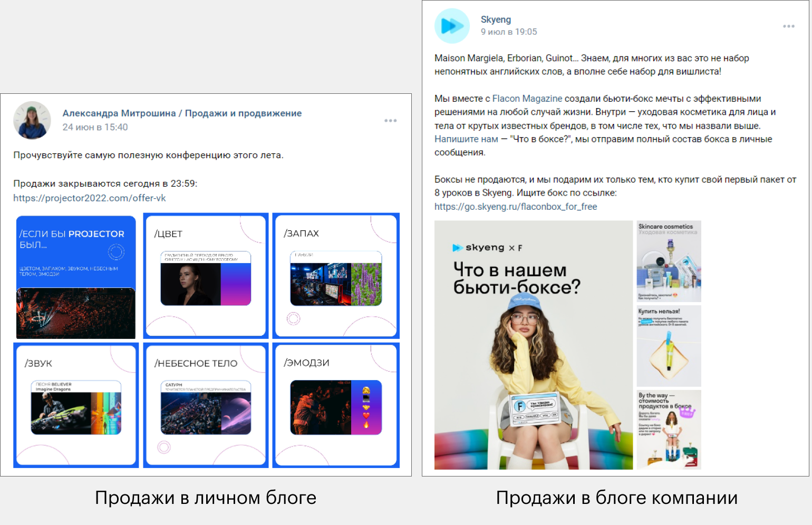Screen dimensions: 812x525
Task: Open more options on Skyeng post
Action: [x=788, y=26]
